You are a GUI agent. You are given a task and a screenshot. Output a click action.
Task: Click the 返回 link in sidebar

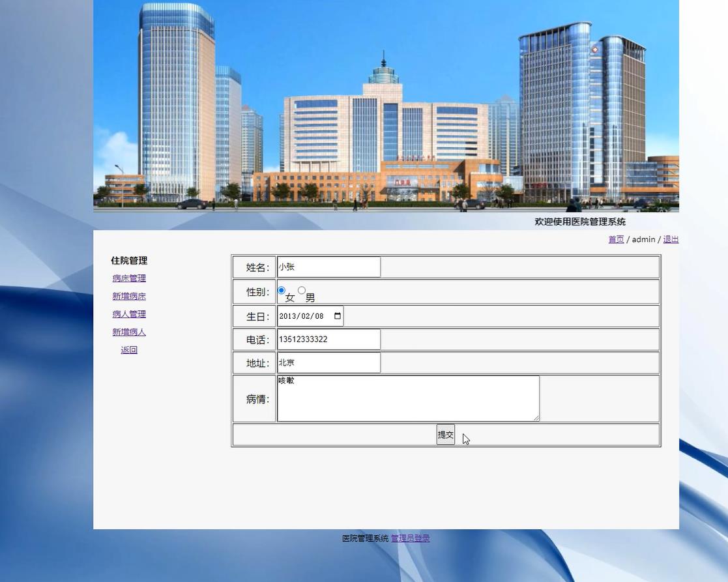pyautogui.click(x=129, y=350)
